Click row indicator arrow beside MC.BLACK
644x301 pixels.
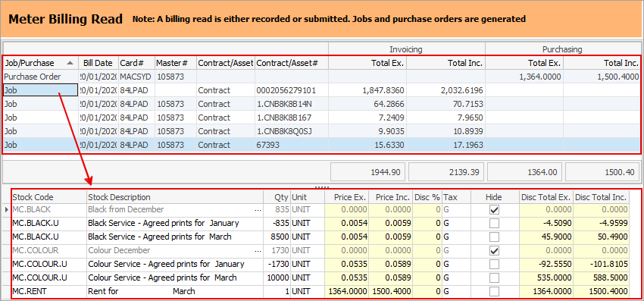click(6, 210)
